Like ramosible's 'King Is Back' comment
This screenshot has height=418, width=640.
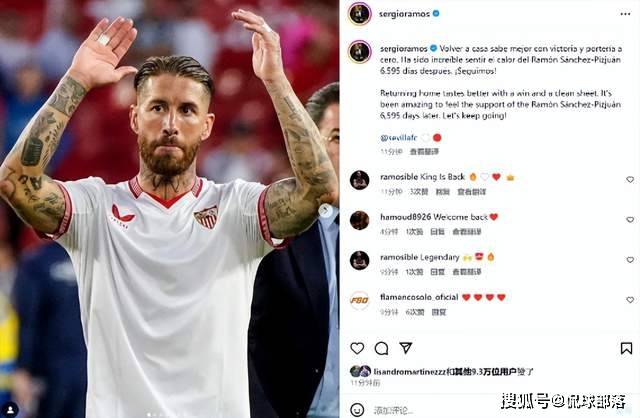(630, 180)
